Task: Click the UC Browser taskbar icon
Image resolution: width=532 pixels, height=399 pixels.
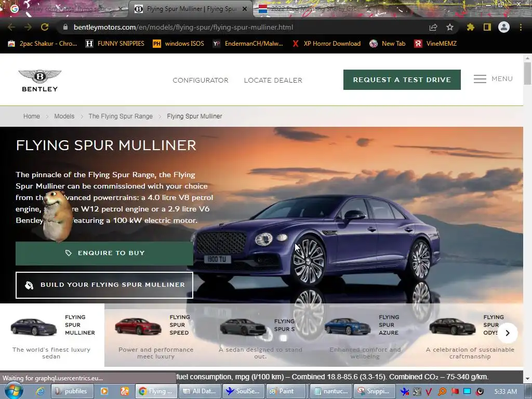Action: (125, 391)
